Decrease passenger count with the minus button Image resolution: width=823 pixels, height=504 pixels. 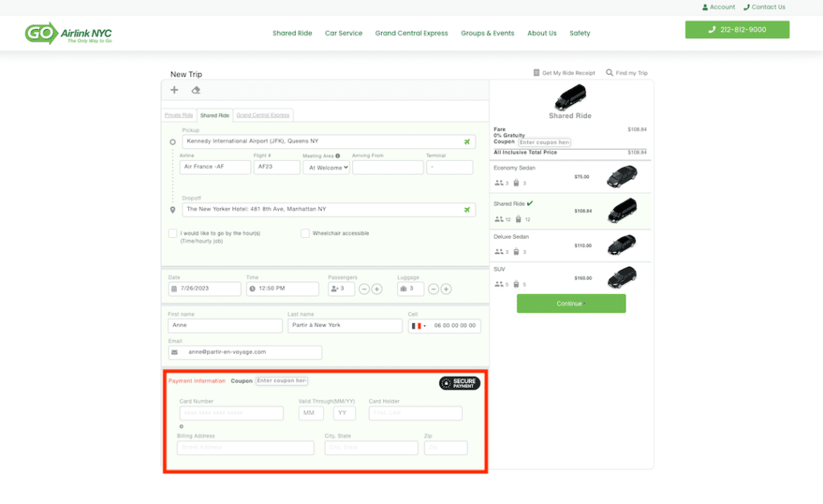[364, 289]
